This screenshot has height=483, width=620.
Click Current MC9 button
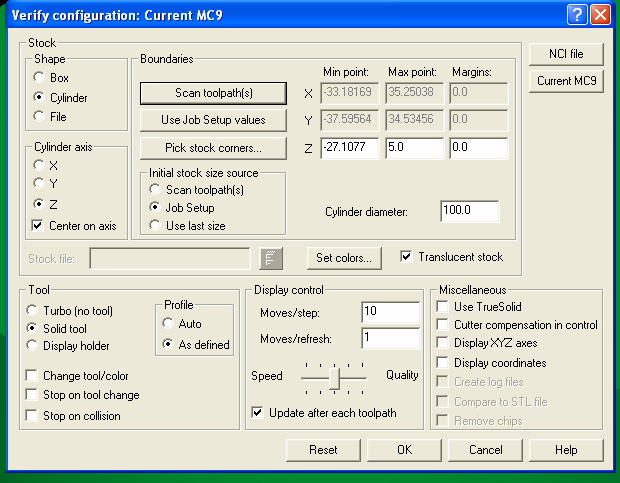[566, 81]
